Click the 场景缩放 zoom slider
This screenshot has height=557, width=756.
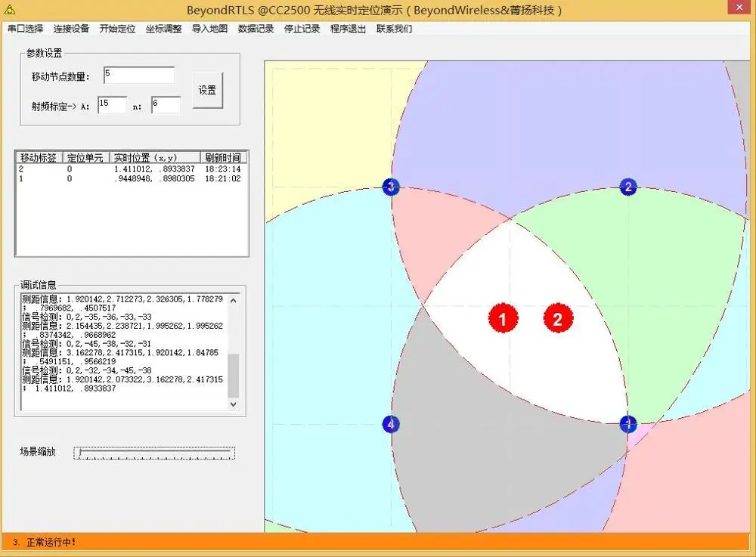click(x=154, y=453)
